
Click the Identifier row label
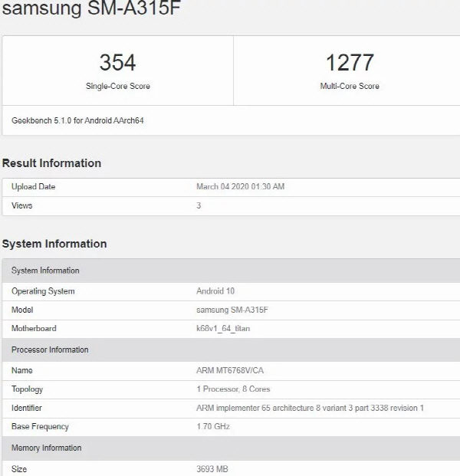[26, 408]
